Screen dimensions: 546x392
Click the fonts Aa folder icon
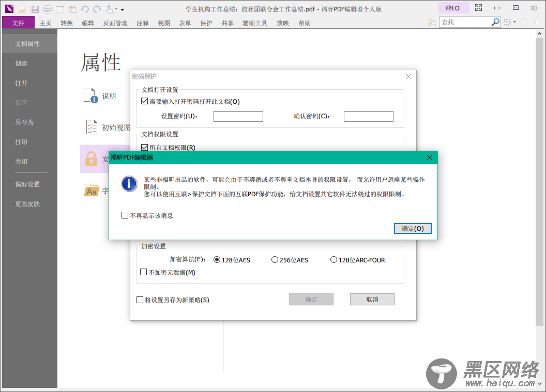pos(92,190)
